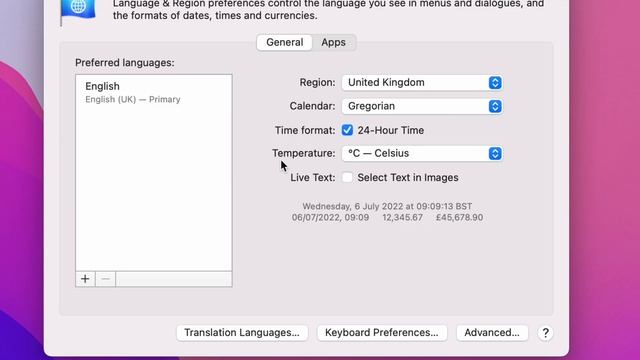Select English in preferred languages list
Screen dimensions: 640x360
[154, 93]
